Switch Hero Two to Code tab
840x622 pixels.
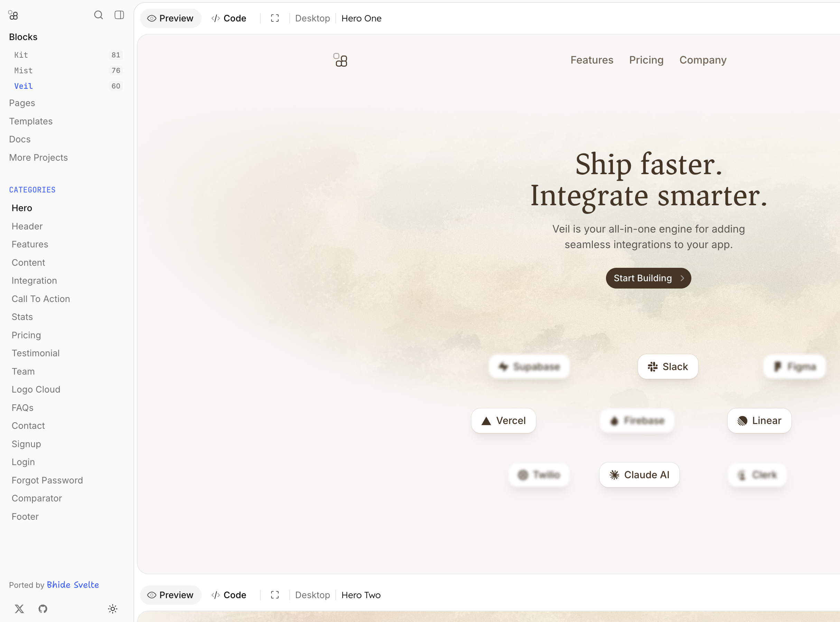tap(228, 595)
